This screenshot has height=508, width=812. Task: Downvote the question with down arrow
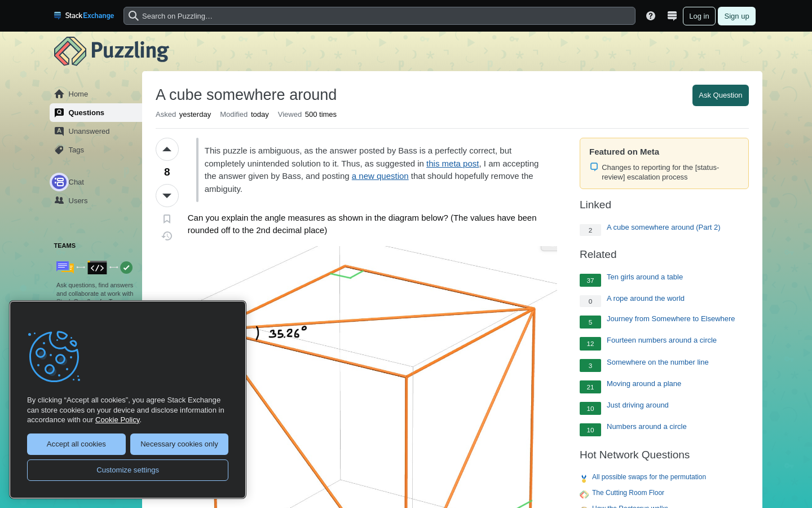(x=167, y=196)
